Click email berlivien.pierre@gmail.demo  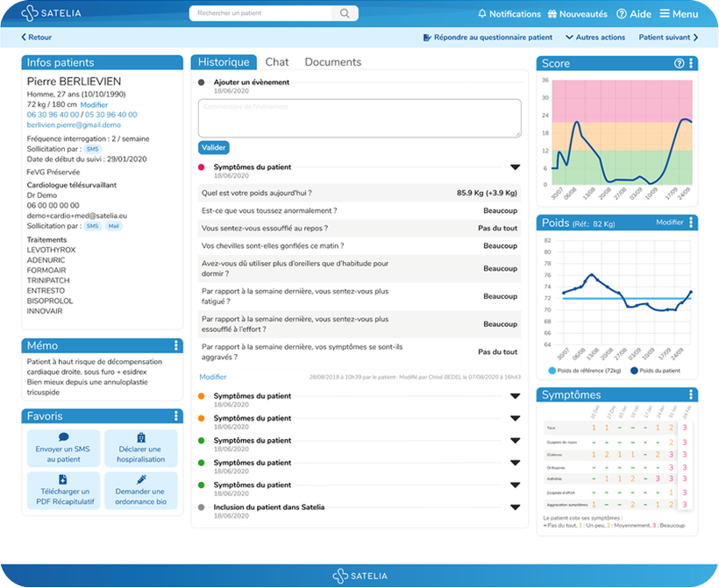pos(74,124)
